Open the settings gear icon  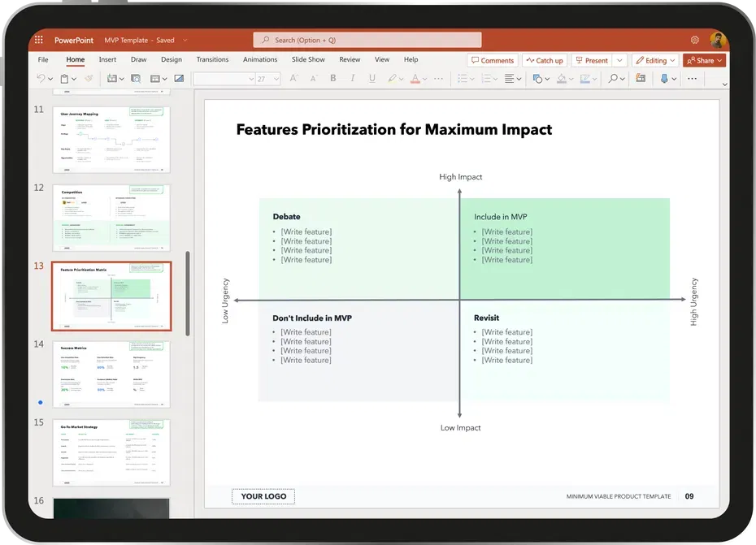(695, 40)
